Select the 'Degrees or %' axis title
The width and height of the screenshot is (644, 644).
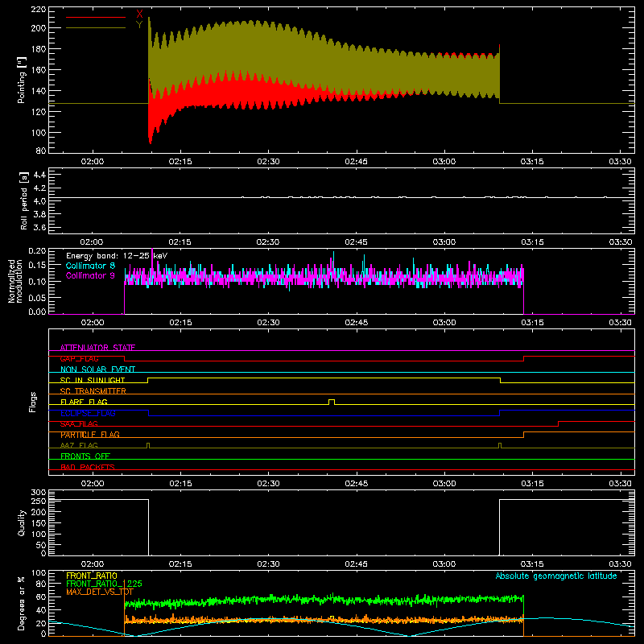(x=22, y=603)
